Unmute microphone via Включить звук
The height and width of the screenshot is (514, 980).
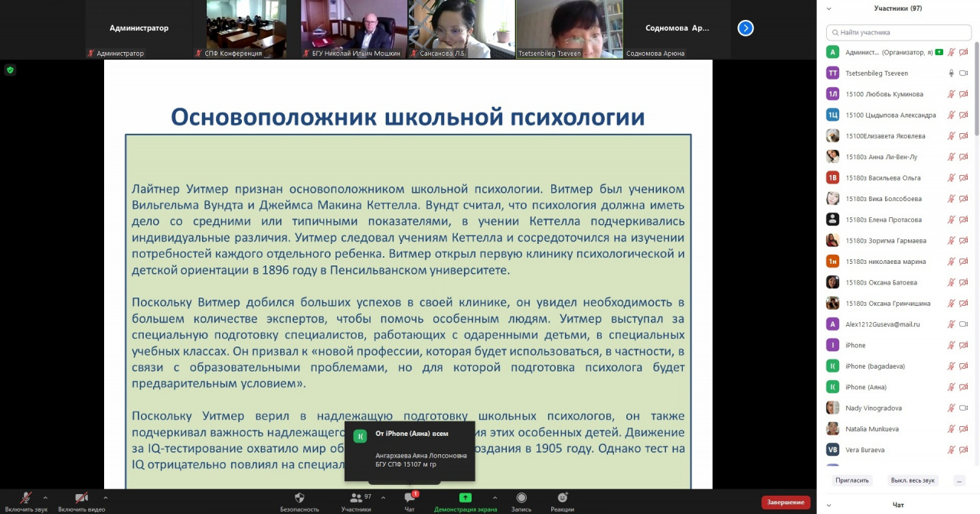pos(26,498)
